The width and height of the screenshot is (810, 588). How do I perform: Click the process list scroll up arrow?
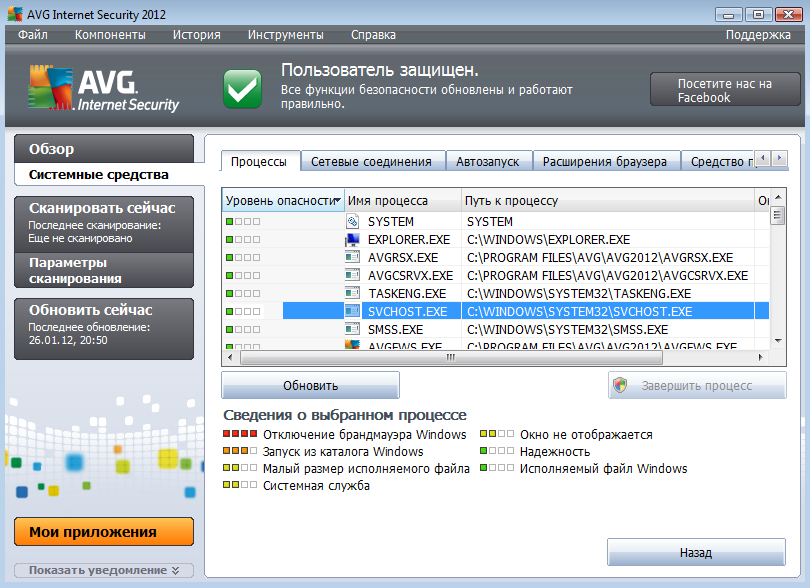tap(778, 197)
